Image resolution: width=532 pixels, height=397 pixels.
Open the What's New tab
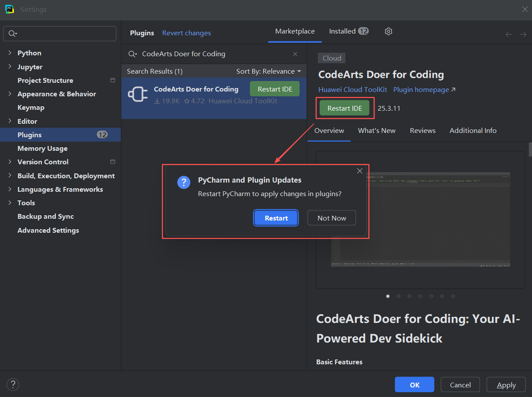click(x=377, y=130)
